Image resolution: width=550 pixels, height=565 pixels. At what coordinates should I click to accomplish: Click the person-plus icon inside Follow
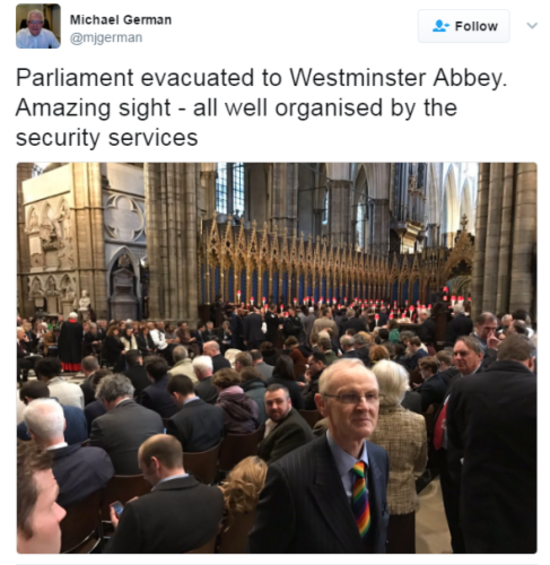point(440,26)
